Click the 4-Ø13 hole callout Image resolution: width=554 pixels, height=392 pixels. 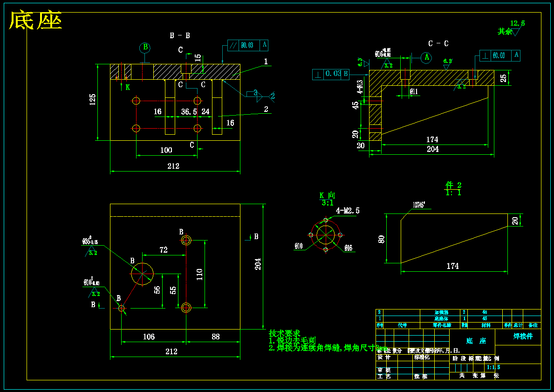click(360, 87)
